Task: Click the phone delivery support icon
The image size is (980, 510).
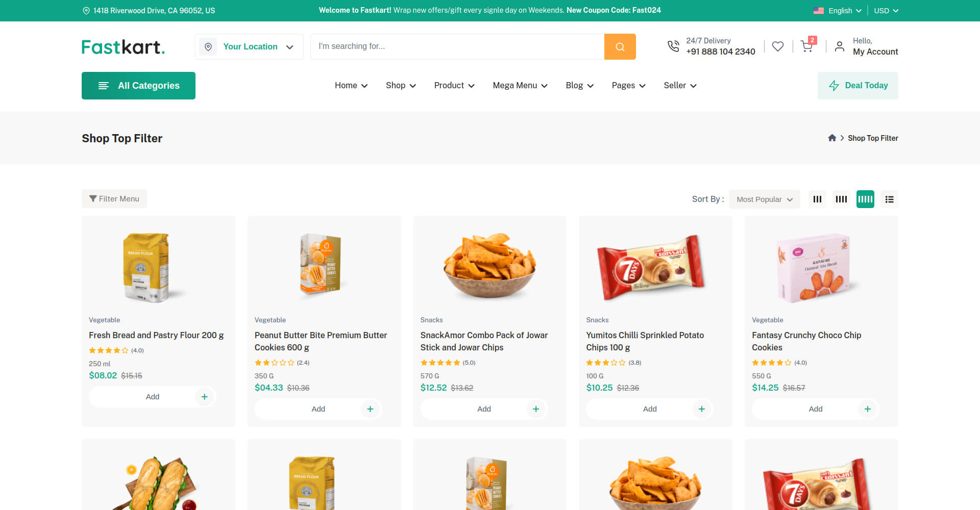Action: coord(673,46)
